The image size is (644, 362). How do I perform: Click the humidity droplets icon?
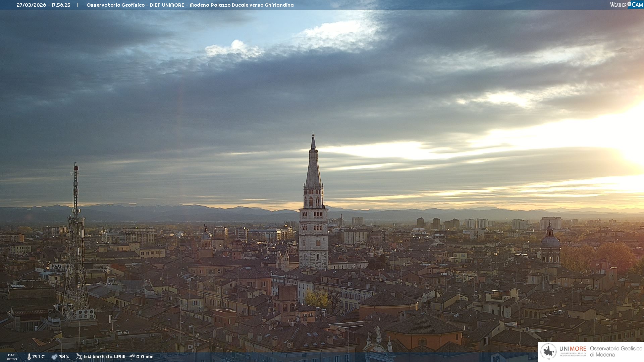pyautogui.click(x=54, y=357)
